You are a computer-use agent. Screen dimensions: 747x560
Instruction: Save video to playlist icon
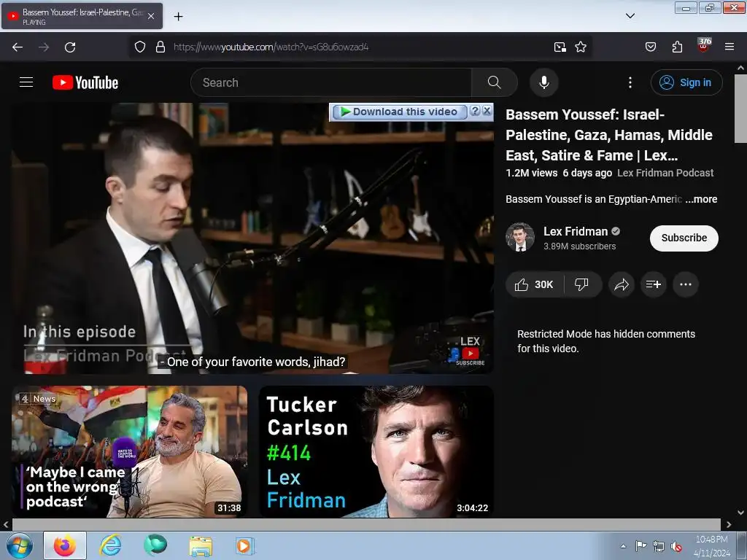pos(653,285)
